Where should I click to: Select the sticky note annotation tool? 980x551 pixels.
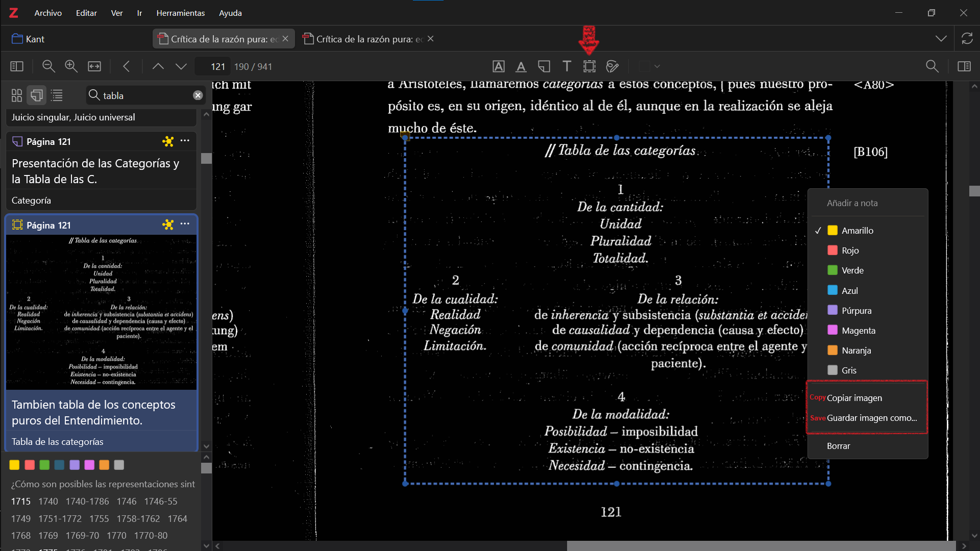pos(544,66)
